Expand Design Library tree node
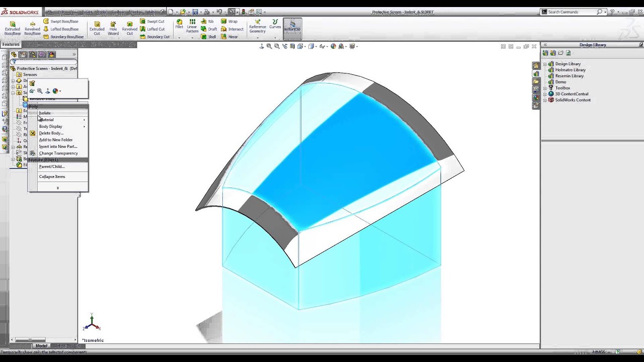Image resolution: width=644 pixels, height=362 pixels. point(545,64)
